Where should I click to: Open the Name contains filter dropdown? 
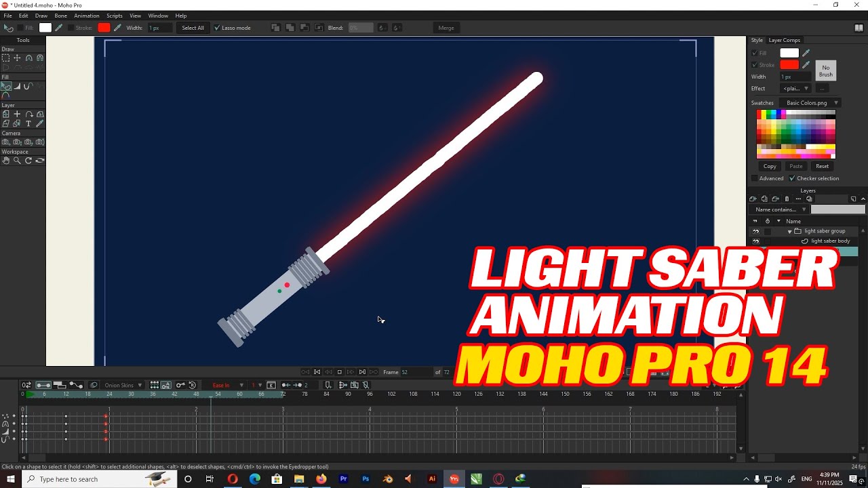coord(781,209)
